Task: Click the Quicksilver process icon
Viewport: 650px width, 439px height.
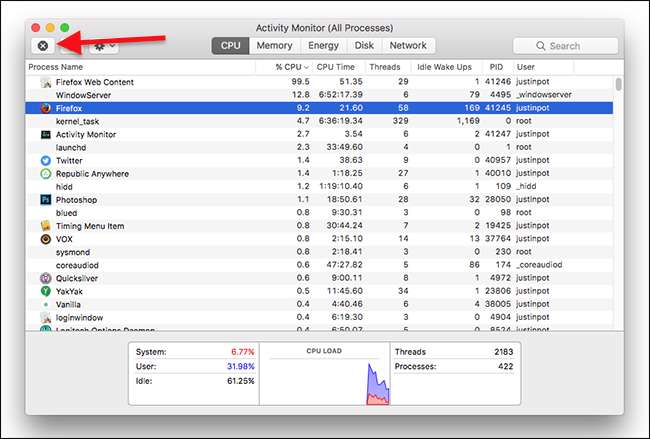Action: 46,278
